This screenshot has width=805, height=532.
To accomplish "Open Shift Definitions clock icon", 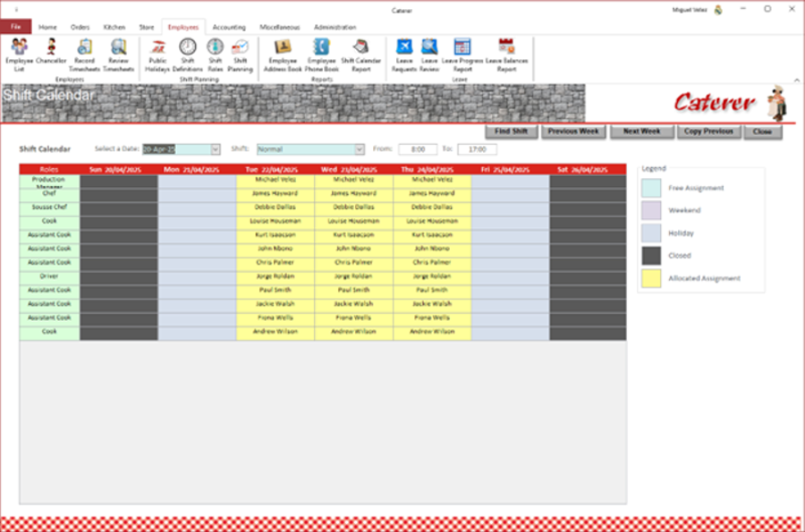I will coord(188,55).
